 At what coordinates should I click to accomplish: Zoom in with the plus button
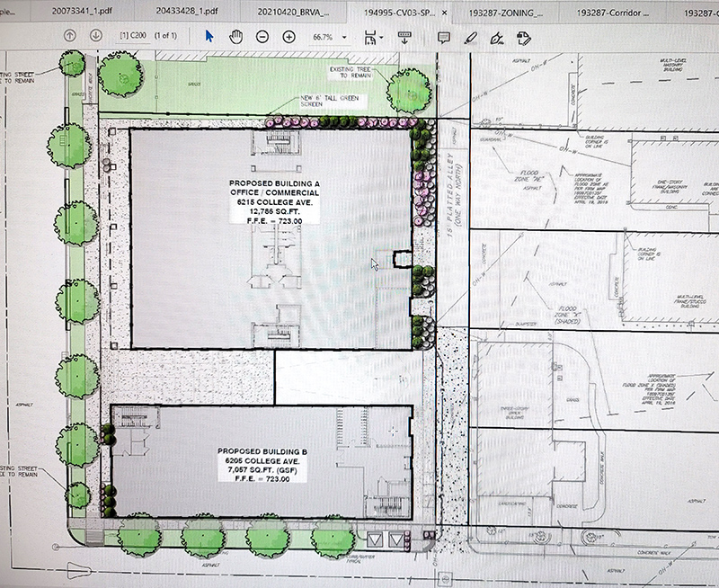pos(288,37)
